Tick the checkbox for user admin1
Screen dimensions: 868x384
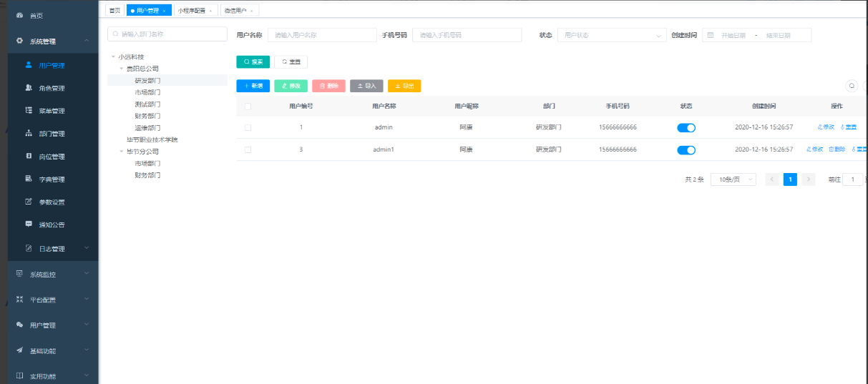click(x=248, y=149)
